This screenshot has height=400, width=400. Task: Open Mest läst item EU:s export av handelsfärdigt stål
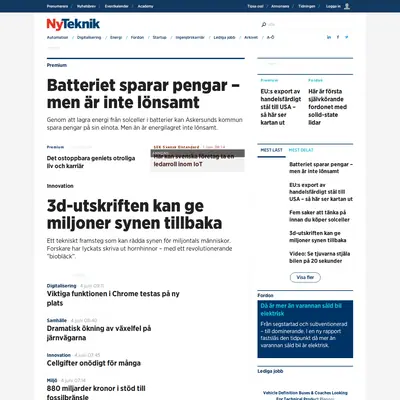click(x=321, y=192)
